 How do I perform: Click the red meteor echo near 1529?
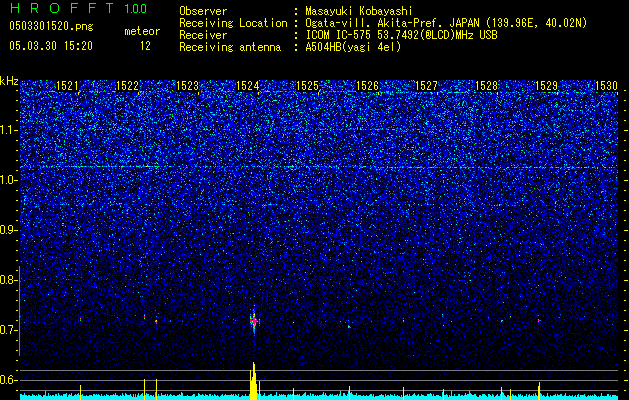tap(539, 321)
